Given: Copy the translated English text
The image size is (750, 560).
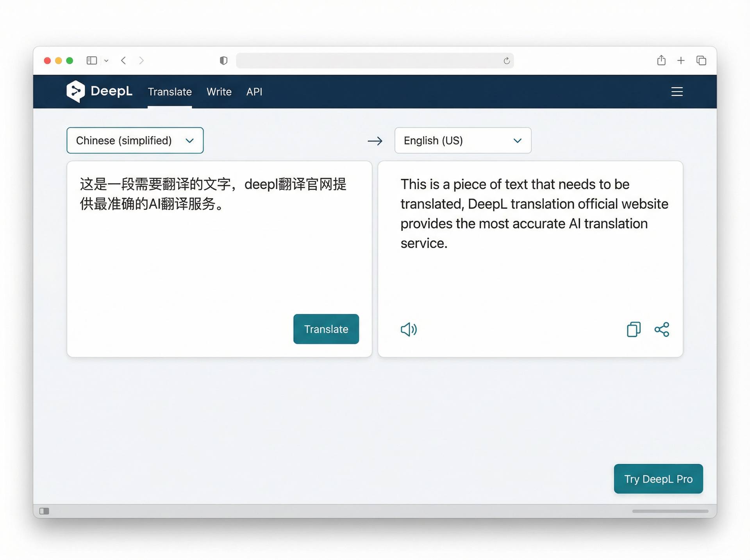Looking at the screenshot, I should [634, 329].
